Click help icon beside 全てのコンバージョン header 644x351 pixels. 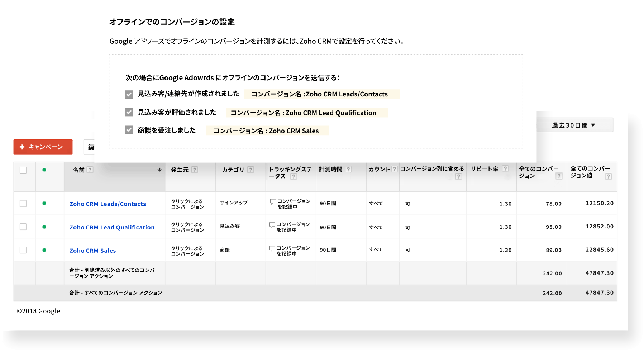[x=559, y=176]
